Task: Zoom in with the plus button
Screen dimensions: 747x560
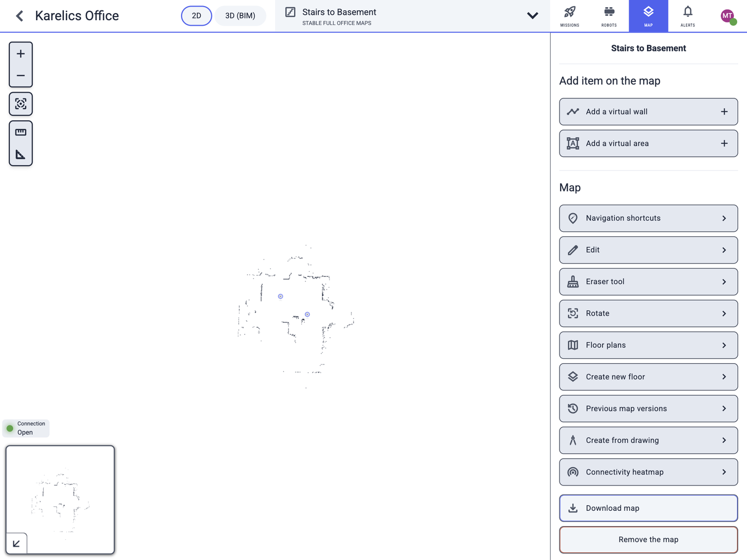Action: 21,54
